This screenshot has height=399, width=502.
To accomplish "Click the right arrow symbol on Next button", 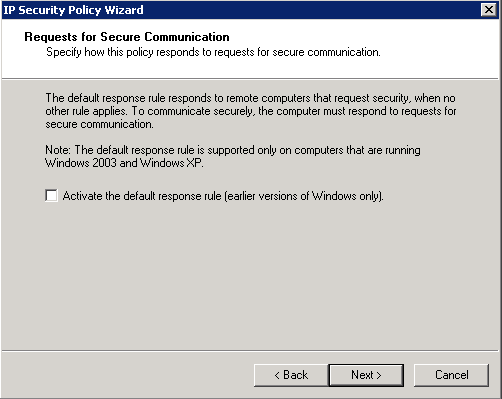I will pos(378,375).
